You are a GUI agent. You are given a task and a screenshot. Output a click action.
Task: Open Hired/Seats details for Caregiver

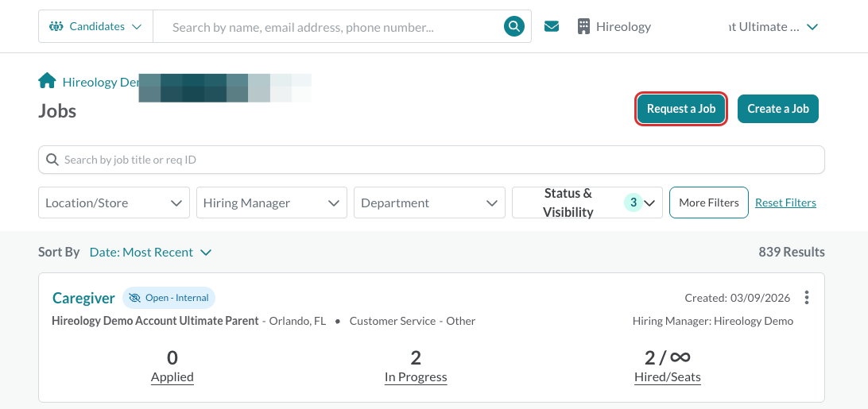tap(668, 366)
